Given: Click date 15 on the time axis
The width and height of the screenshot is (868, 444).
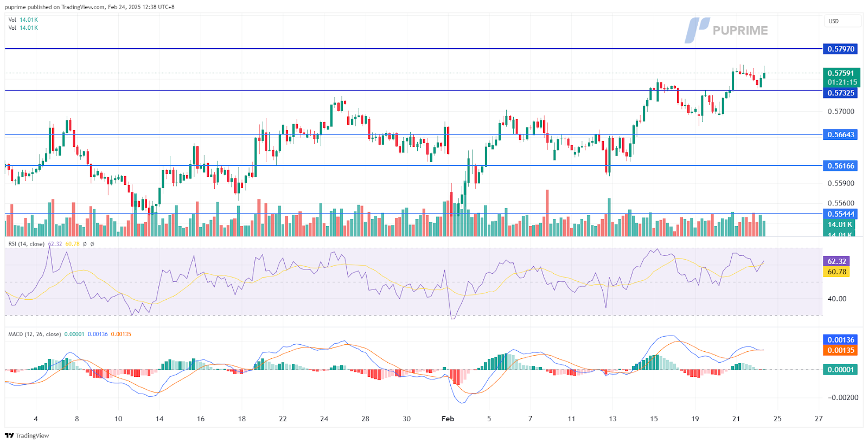Looking at the screenshot, I should 654,419.
